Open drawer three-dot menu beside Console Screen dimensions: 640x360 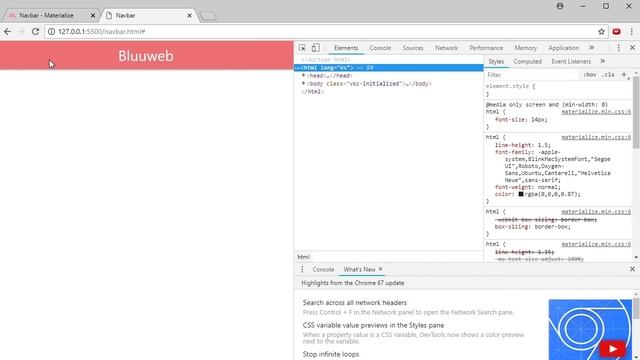(x=302, y=269)
